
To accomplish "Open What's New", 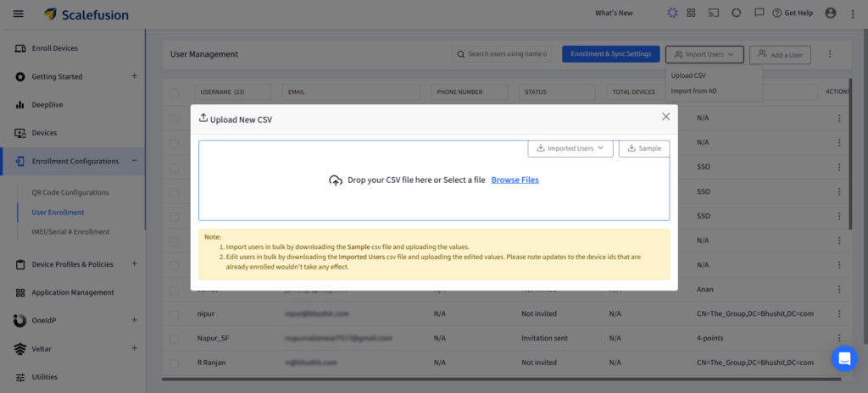I will tap(614, 13).
